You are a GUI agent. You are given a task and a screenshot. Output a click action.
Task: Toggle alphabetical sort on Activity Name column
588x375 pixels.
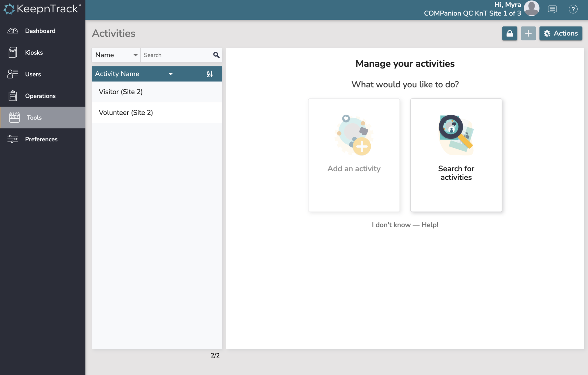click(x=210, y=74)
